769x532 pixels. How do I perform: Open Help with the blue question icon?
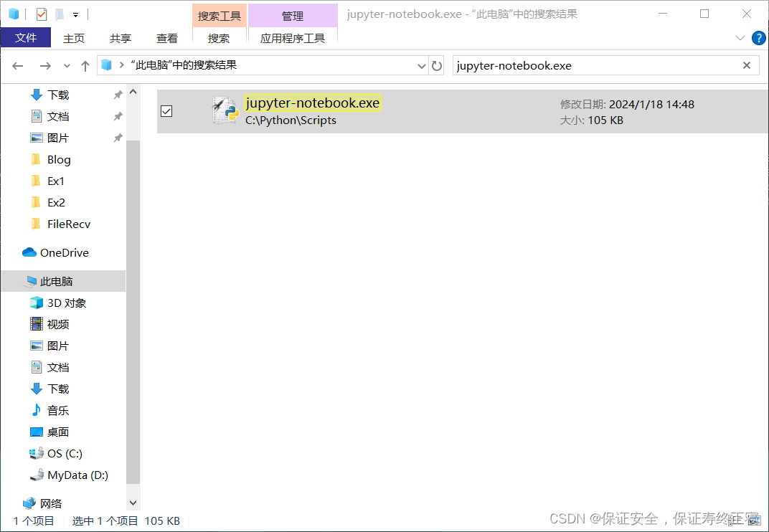758,38
